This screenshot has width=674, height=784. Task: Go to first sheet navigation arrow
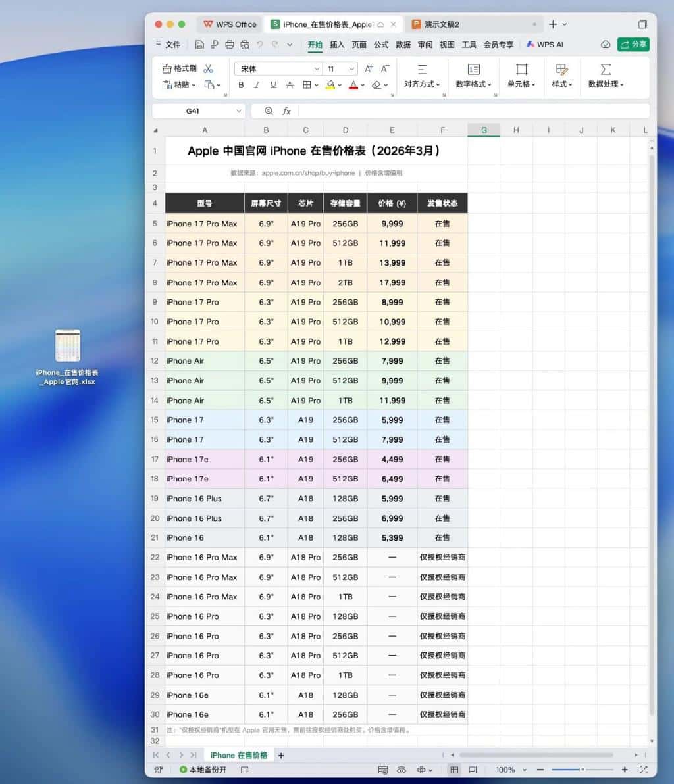155,755
